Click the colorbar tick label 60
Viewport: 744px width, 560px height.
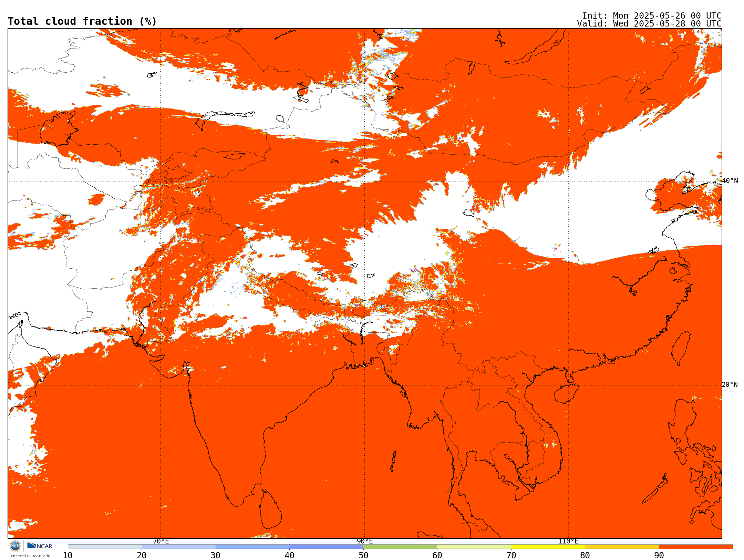point(437,556)
